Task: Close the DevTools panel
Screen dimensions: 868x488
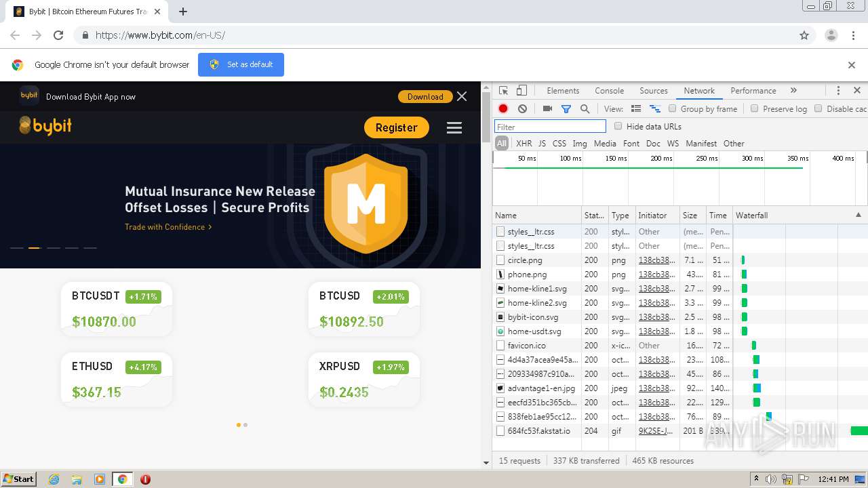Action: pos(857,91)
